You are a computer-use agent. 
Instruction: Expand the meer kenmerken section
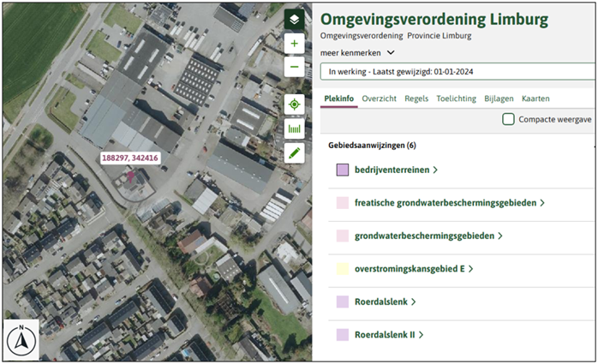(357, 52)
